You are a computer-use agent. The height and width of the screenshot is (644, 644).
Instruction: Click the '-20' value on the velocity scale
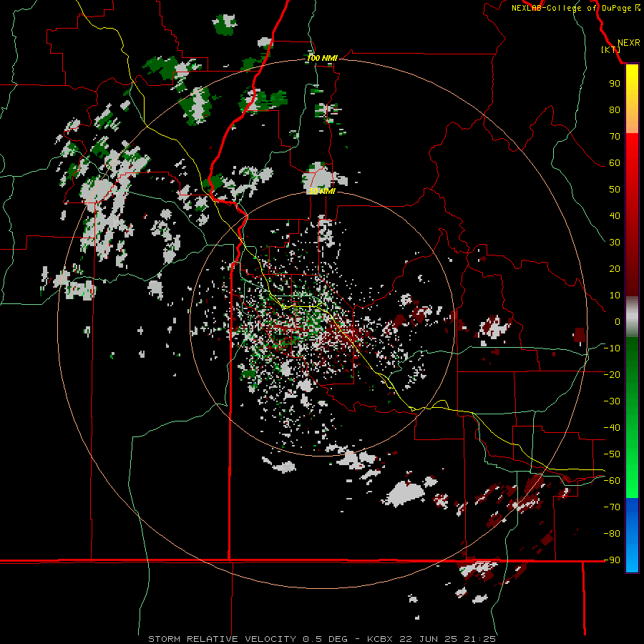(612, 374)
